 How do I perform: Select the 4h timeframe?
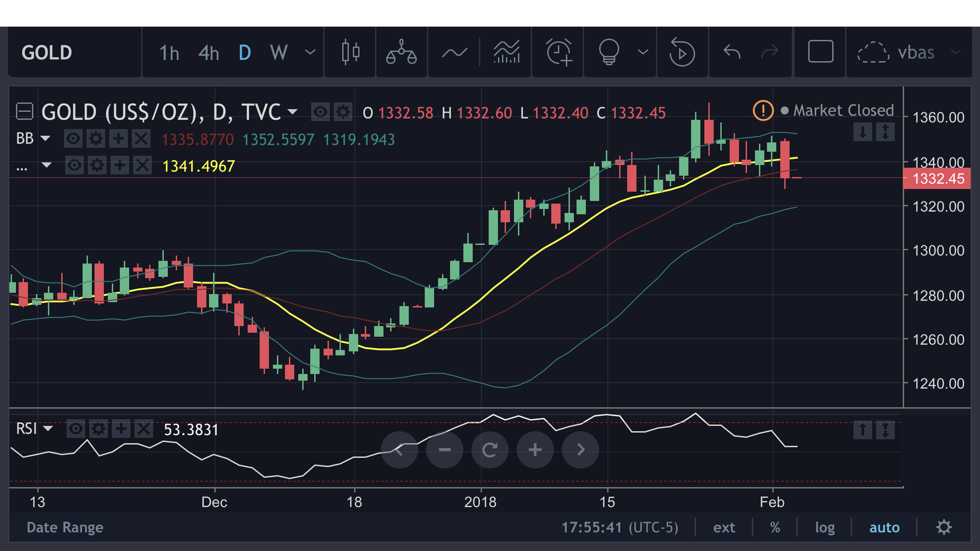pyautogui.click(x=209, y=53)
